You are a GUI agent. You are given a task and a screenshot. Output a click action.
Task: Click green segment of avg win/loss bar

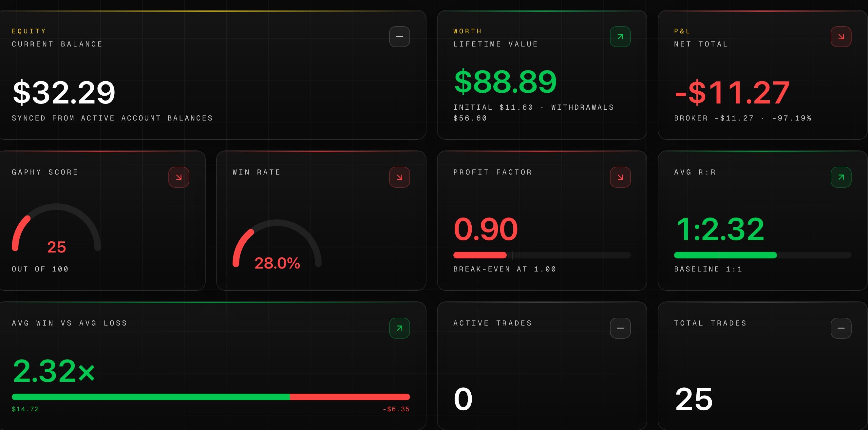[x=151, y=397]
